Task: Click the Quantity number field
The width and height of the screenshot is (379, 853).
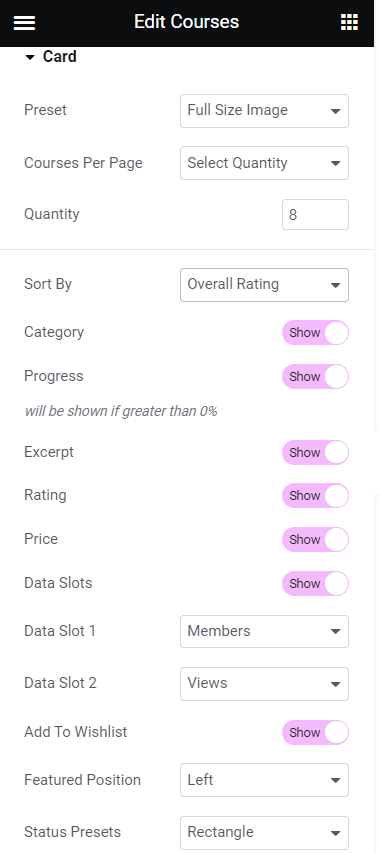Action: [315, 214]
